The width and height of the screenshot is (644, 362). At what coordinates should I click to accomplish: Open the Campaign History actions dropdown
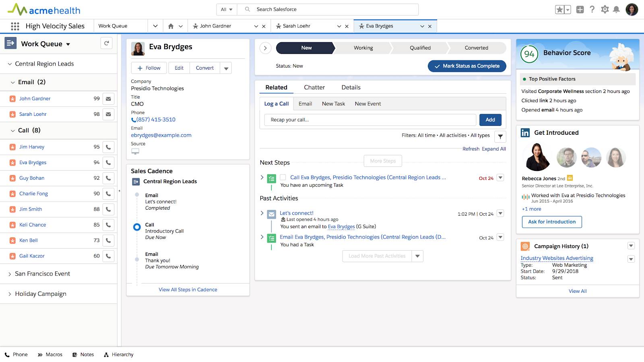click(631, 245)
